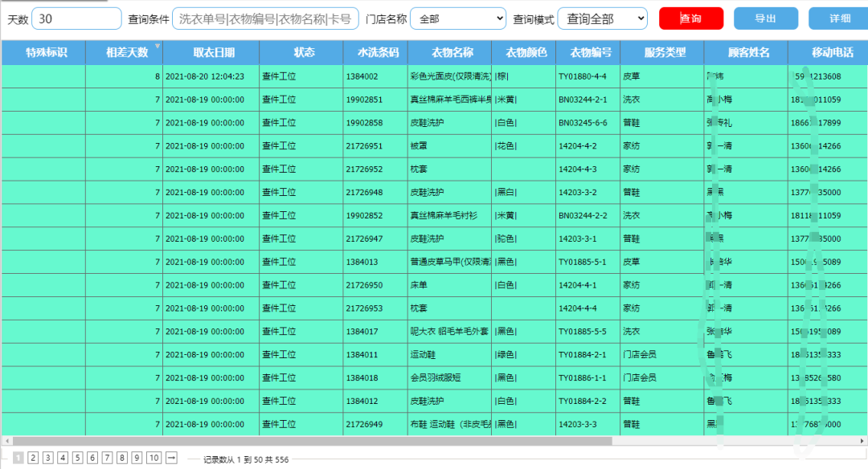Click the 导出 export button
The width and height of the screenshot is (868, 469).
tap(766, 18)
